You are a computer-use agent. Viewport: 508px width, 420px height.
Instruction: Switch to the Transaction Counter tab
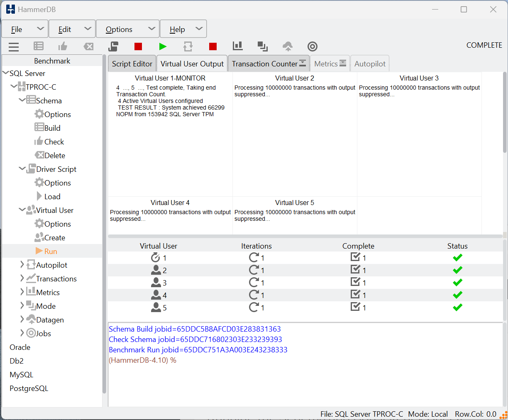(264, 63)
